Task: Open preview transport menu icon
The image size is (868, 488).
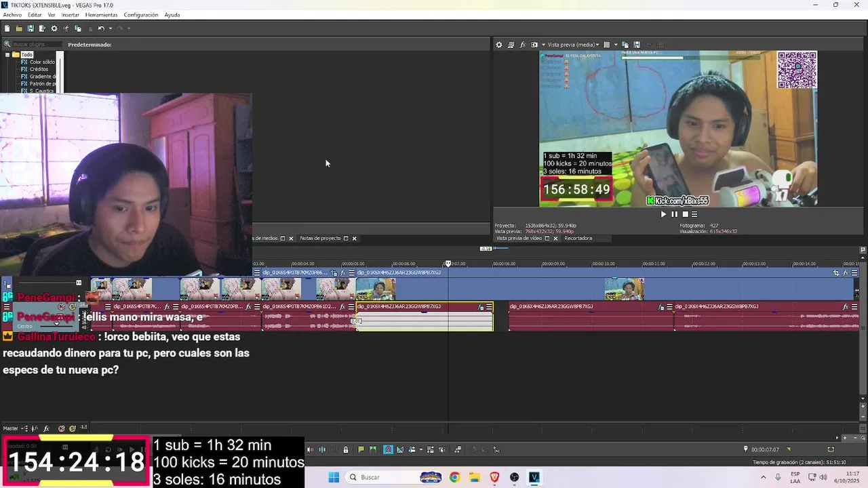Action: click(x=694, y=214)
